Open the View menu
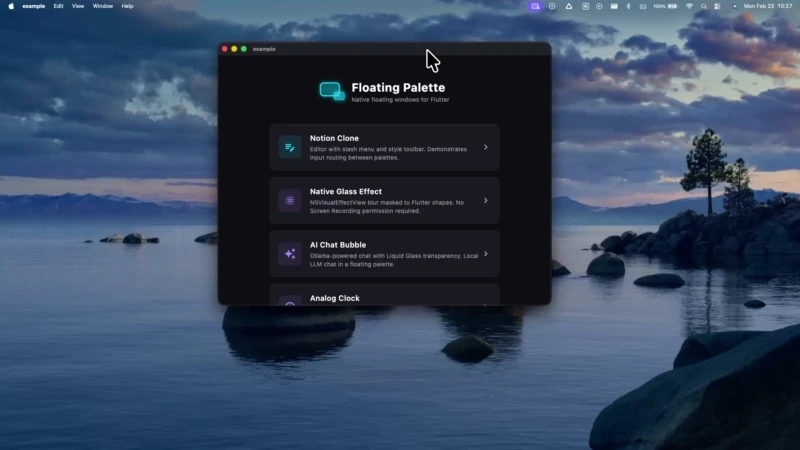This screenshot has width=800, height=450. click(78, 6)
